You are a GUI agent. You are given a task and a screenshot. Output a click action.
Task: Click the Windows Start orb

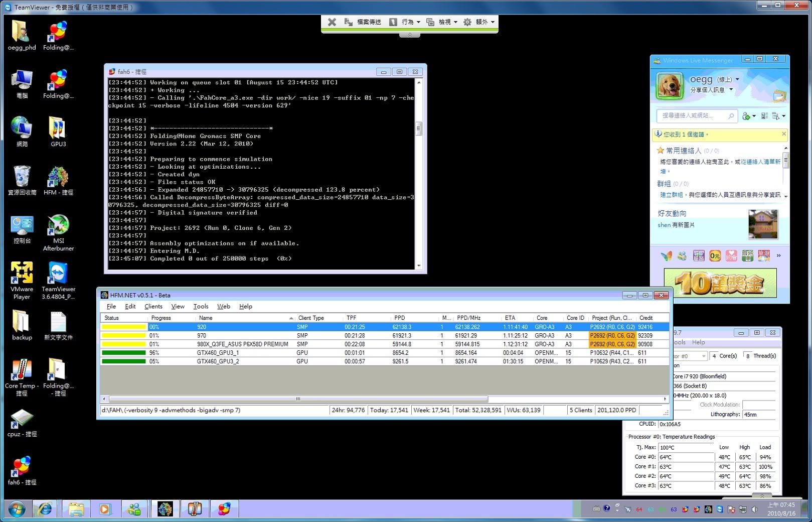[x=17, y=509]
